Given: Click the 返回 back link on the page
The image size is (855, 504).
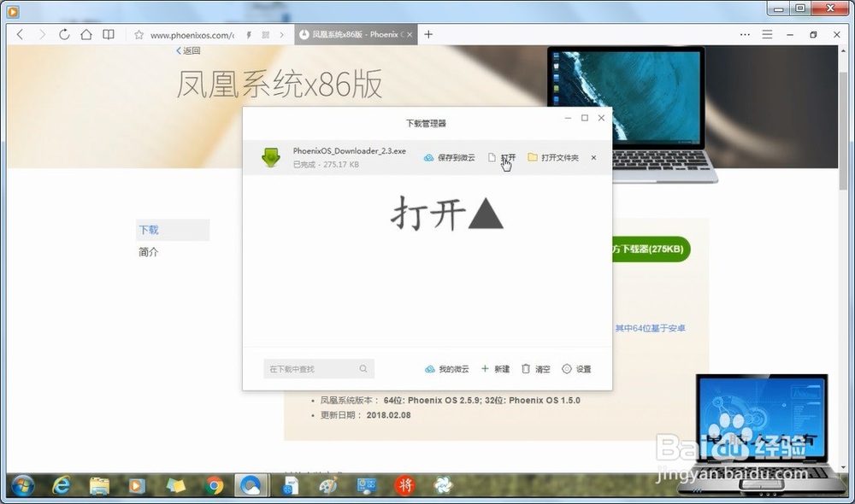Looking at the screenshot, I should click(x=188, y=50).
